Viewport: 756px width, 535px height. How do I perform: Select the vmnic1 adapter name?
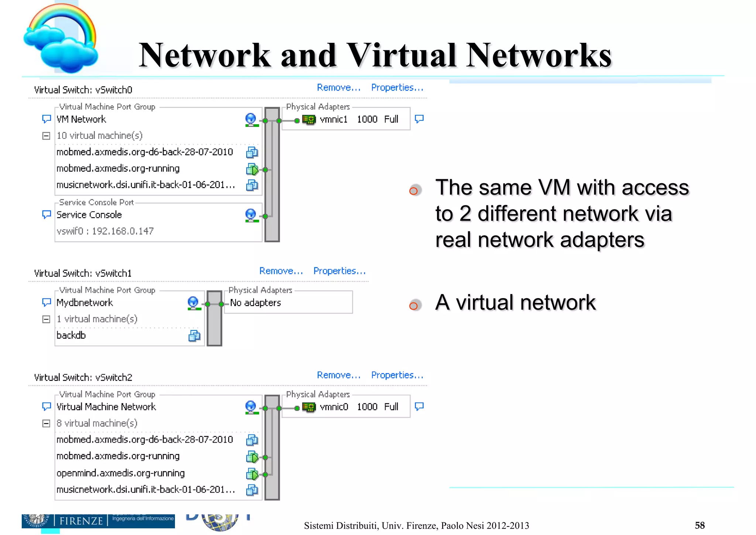pyautogui.click(x=334, y=119)
